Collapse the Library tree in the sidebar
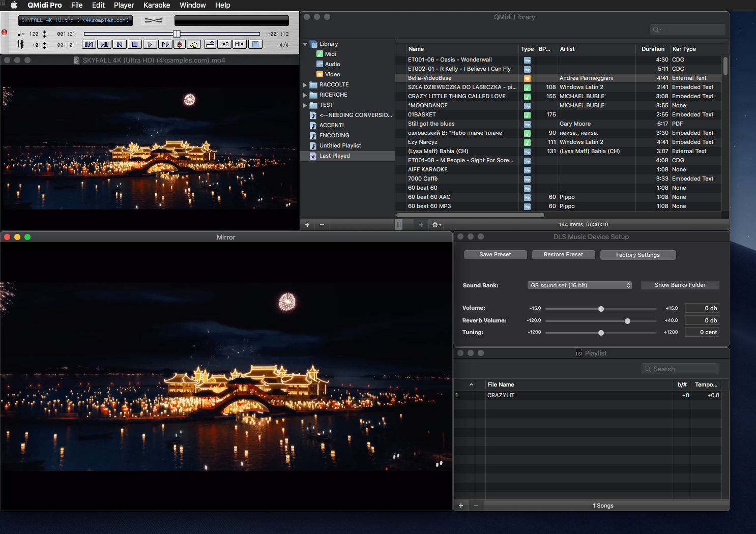This screenshot has width=756, height=534. point(305,44)
